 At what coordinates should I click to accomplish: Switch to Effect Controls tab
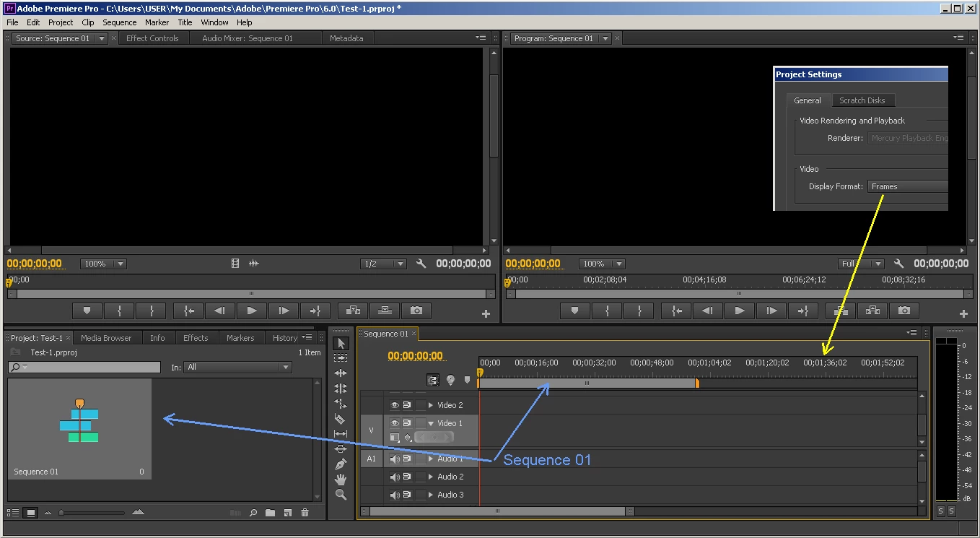point(152,38)
